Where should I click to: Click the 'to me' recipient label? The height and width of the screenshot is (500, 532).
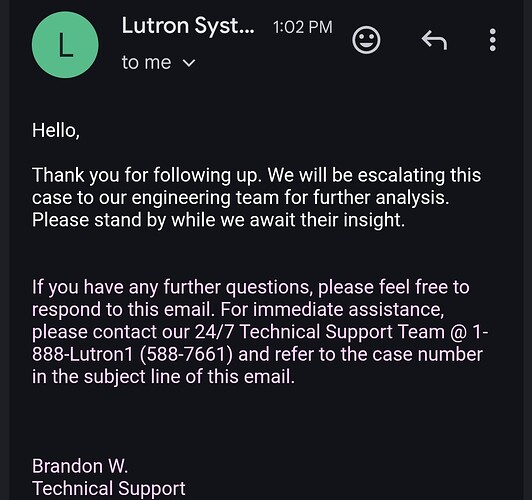coord(146,63)
